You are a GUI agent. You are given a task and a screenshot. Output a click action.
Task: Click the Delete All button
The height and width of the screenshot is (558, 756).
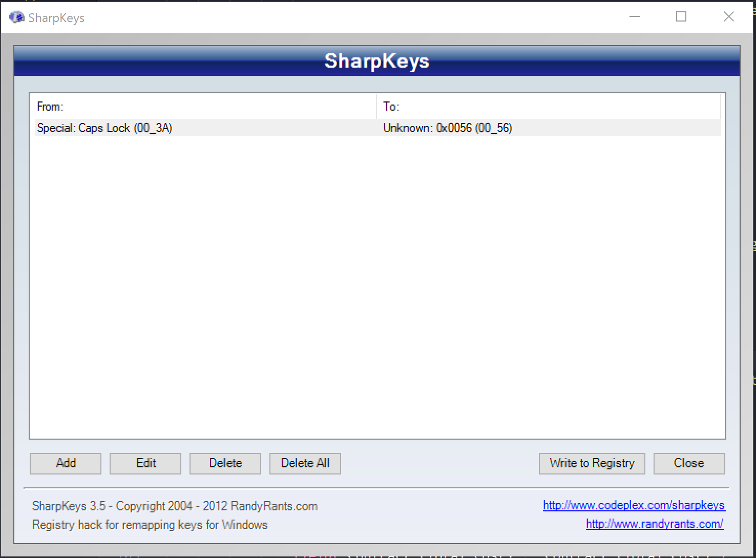click(x=305, y=463)
